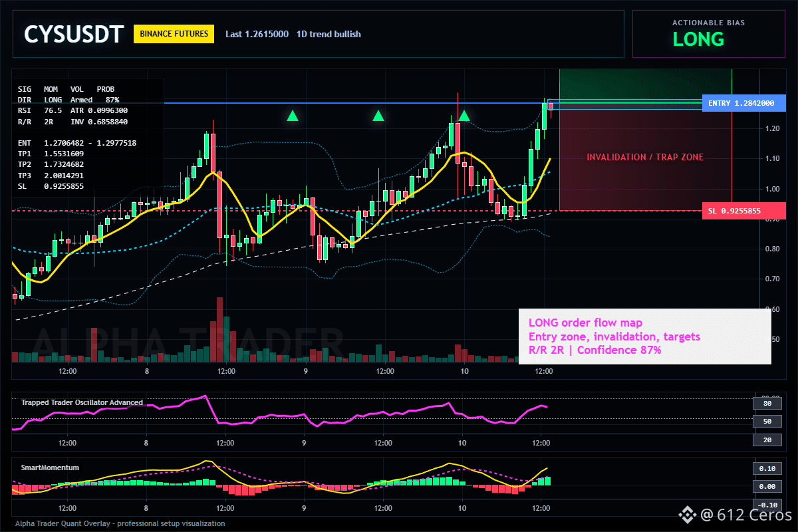Click the 0.70 price axis label
This screenshot has width=798, height=532.
(x=771, y=279)
